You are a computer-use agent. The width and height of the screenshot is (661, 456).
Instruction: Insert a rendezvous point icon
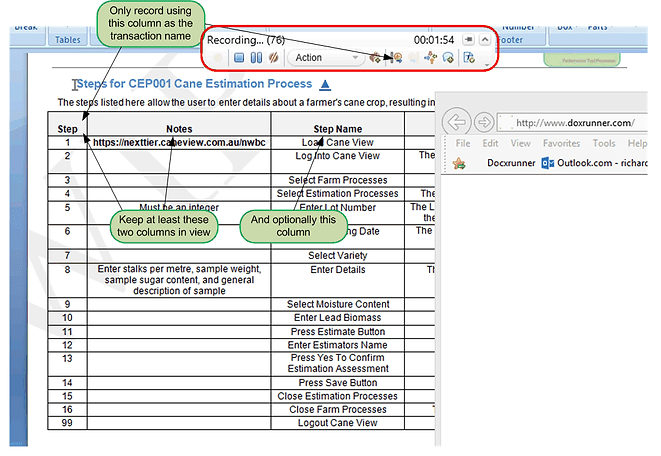click(x=431, y=57)
